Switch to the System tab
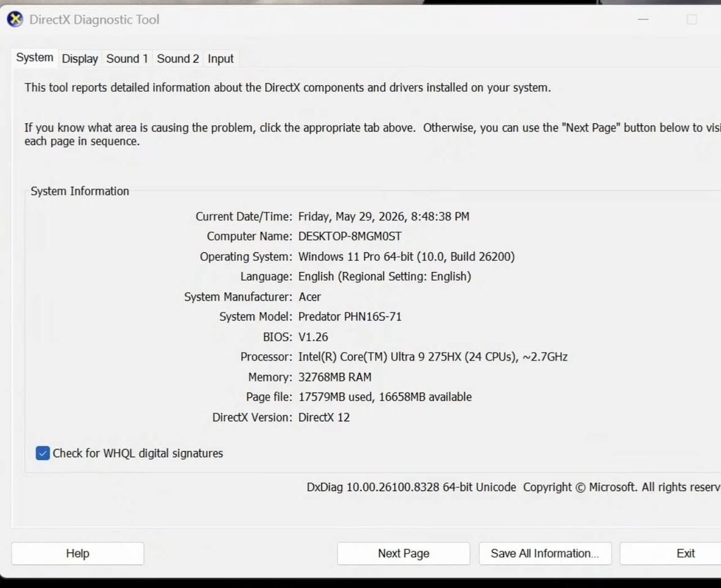 (x=34, y=58)
